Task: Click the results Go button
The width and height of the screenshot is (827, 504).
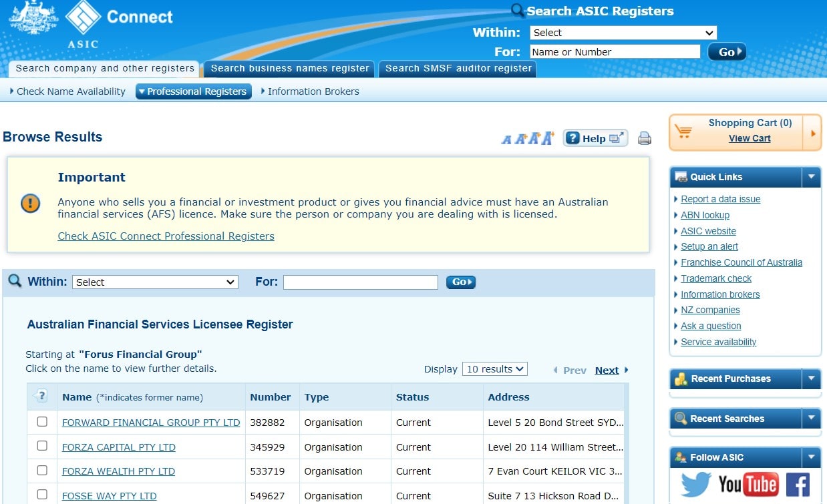Action: 461,282
